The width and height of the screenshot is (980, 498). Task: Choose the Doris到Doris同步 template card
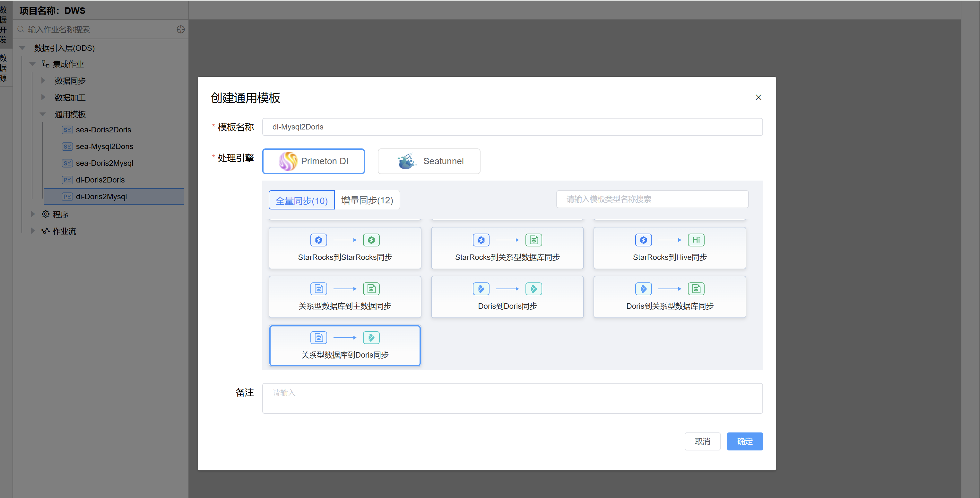tap(507, 297)
